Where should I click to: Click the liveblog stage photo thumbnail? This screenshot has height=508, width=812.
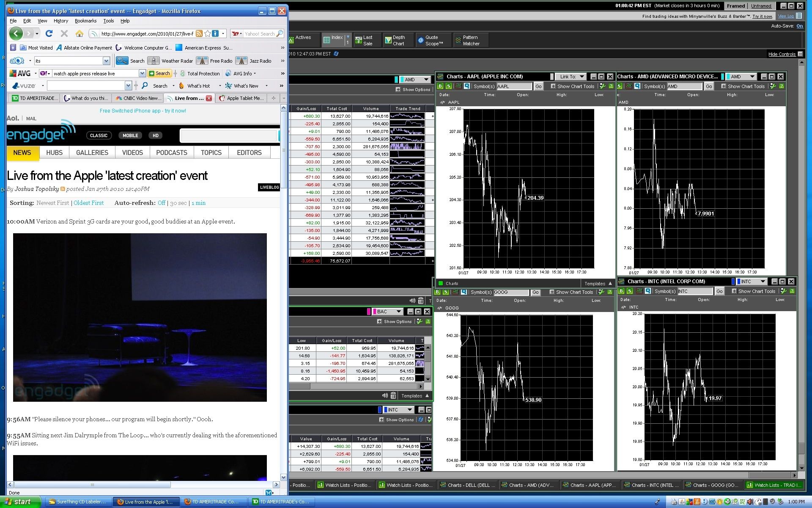point(140,317)
